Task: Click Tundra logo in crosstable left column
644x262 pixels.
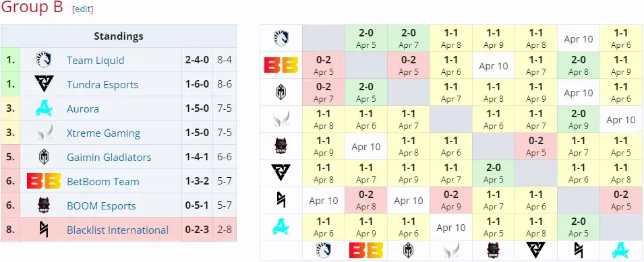Action: (281, 173)
